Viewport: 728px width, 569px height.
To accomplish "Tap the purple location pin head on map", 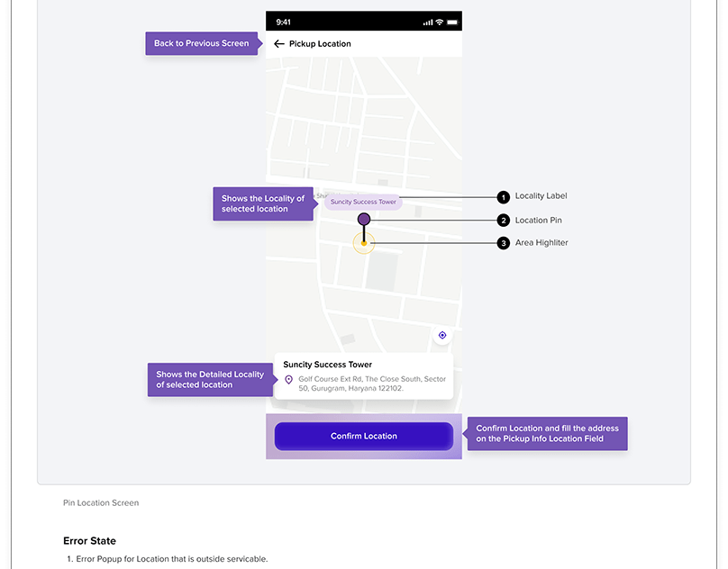I will click(x=364, y=220).
